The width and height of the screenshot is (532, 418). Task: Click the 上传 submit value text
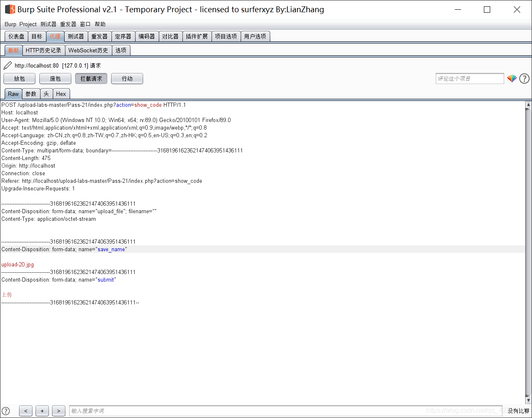(7, 295)
